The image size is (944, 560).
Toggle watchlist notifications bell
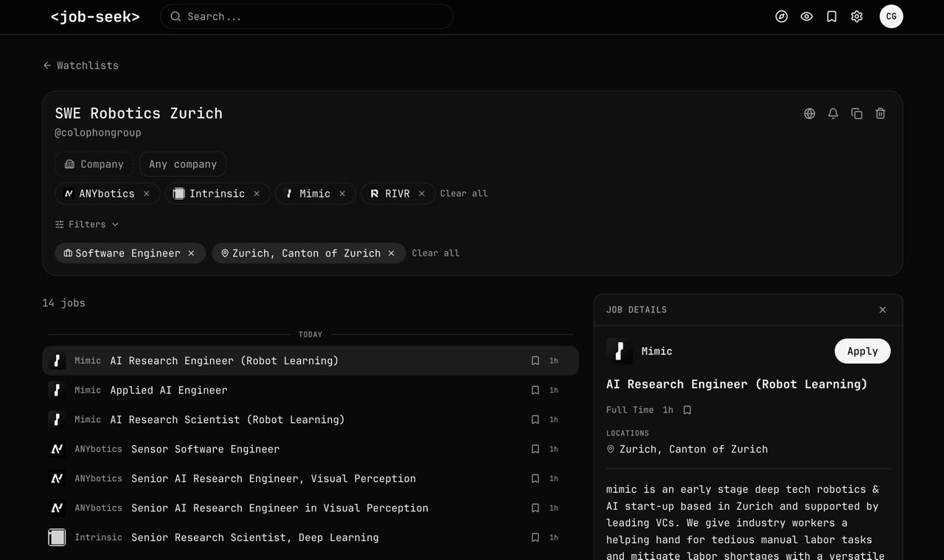click(833, 113)
